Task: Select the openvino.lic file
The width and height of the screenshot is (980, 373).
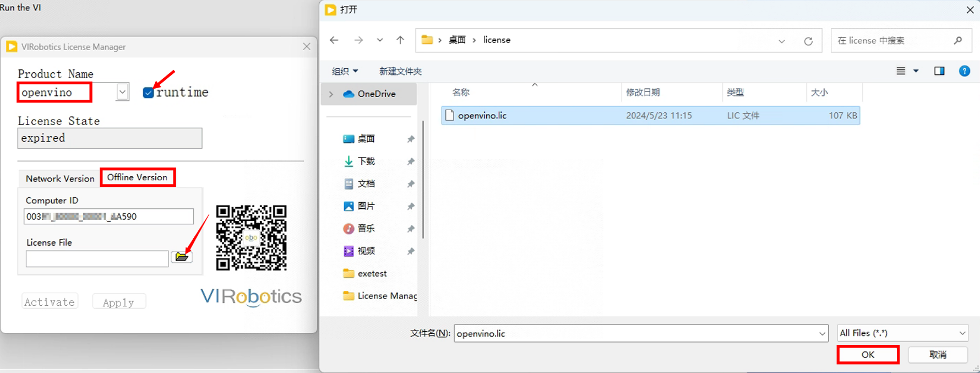Action: (482, 116)
